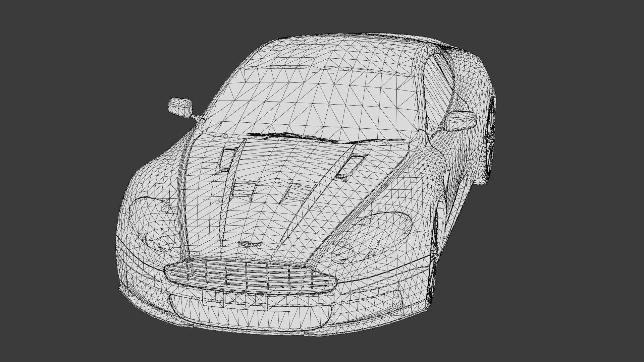This screenshot has height=362, width=644.
Task: Select the windshield wiper blades
Action: 325,138
